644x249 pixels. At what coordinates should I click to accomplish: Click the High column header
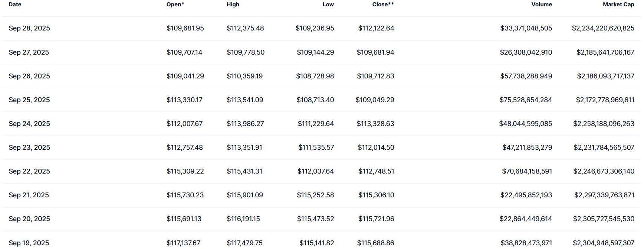pos(233,4)
